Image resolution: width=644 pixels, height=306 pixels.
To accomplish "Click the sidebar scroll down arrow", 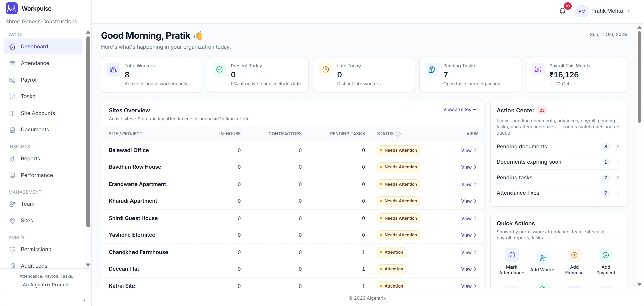I will tap(88, 265).
